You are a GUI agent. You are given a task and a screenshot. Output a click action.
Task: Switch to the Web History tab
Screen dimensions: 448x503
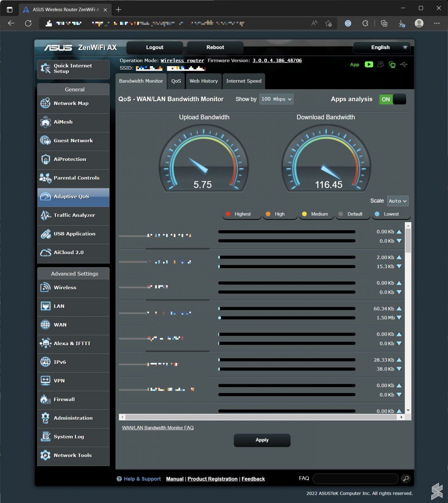click(x=203, y=81)
